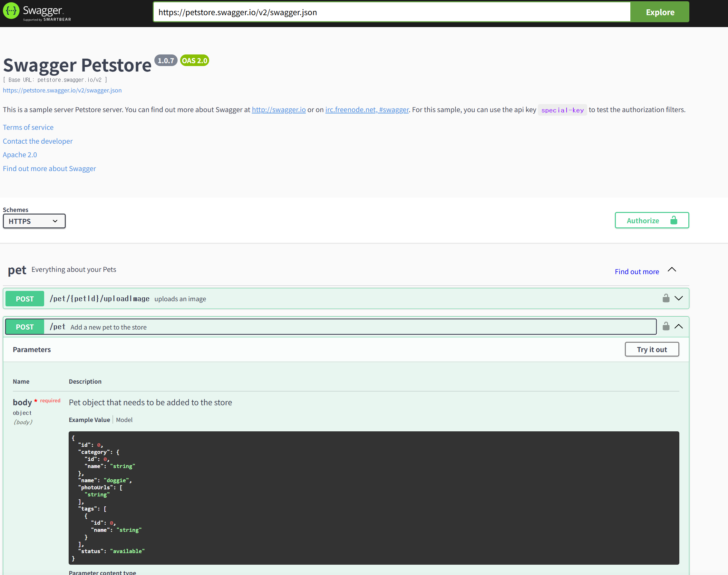This screenshot has height=575, width=728.
Task: Collapse the pet section arrow
Action: (x=672, y=270)
